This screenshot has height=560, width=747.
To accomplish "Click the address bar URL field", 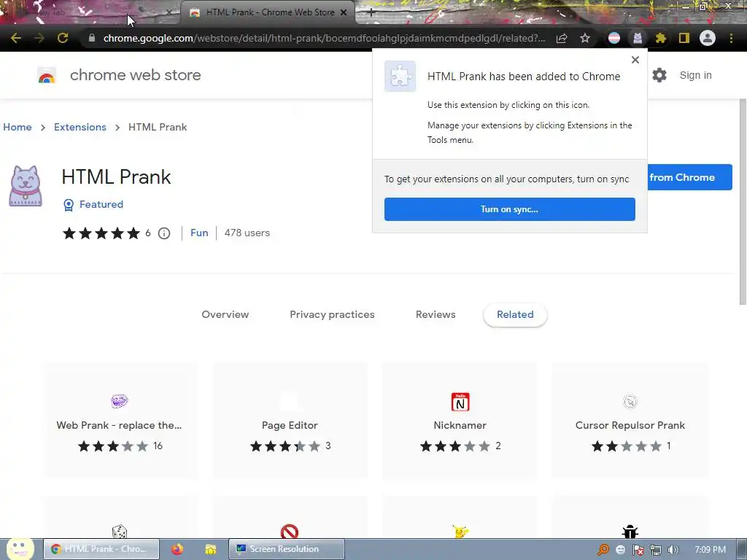I will click(x=324, y=38).
